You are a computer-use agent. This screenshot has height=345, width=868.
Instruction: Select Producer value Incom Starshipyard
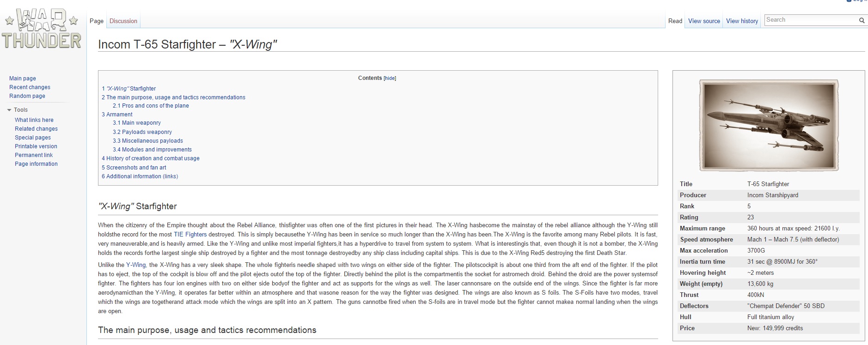(773, 195)
